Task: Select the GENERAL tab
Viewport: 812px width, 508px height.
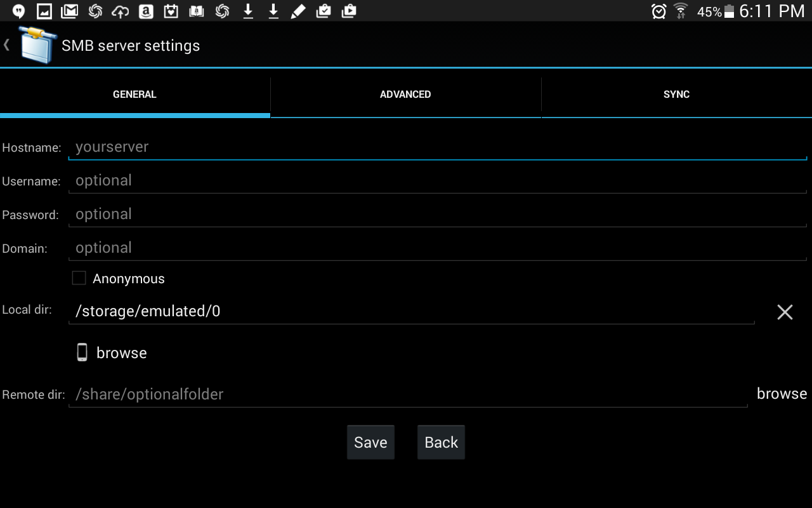Action: [x=134, y=94]
